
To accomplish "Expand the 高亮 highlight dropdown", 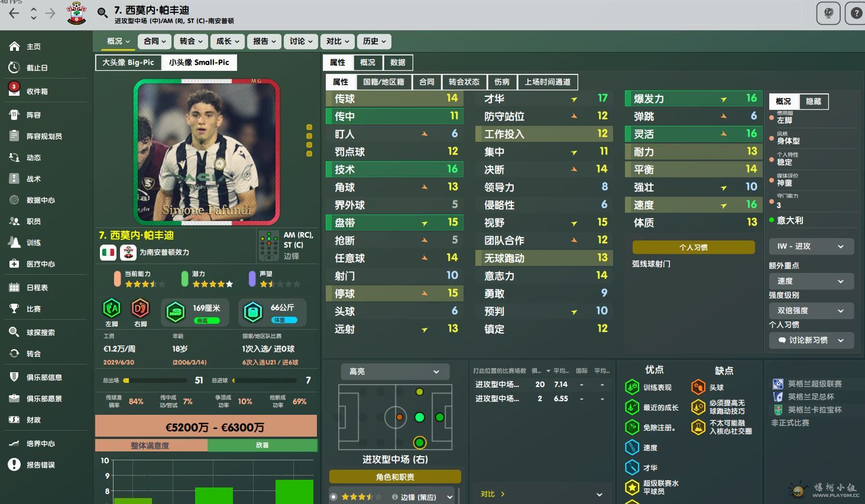I will point(395,372).
